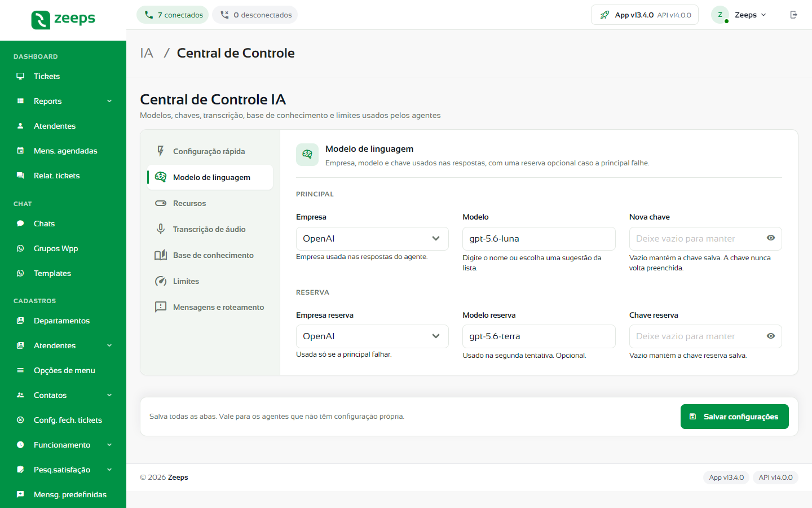Click the brain icon in the Modelo de linguagem header

(307, 154)
